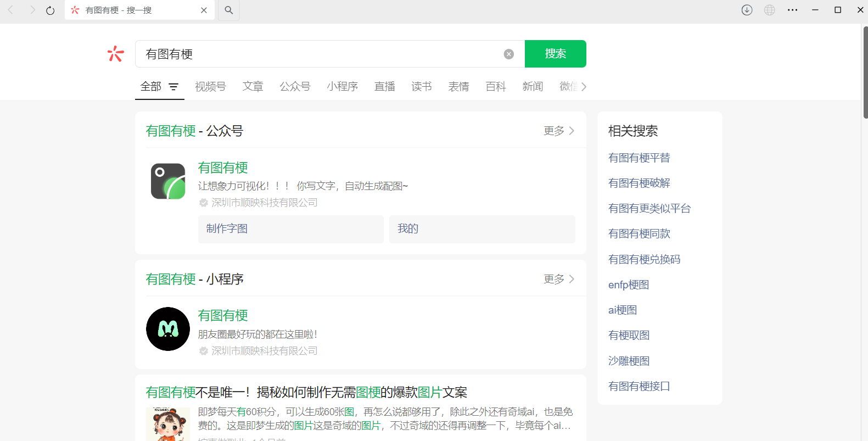The image size is (868, 441).
Task: Open the 有图有梗 公众号 title link
Action: click(223, 168)
